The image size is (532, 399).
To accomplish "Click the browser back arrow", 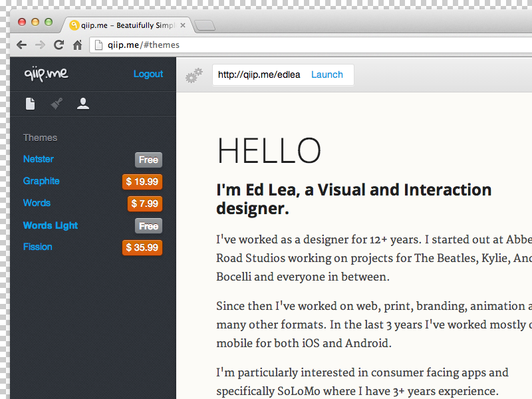I will (x=22, y=45).
